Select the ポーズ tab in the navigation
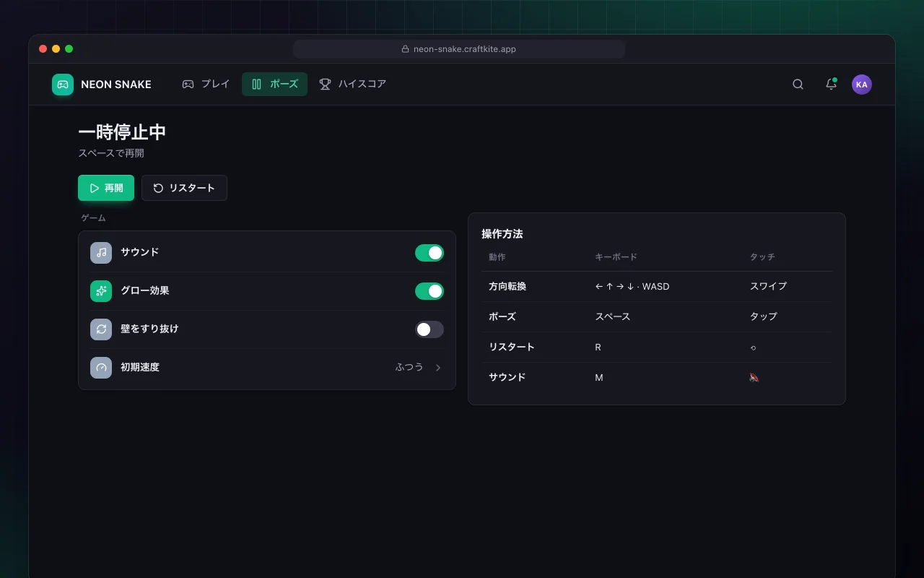This screenshot has width=924, height=578. click(x=274, y=85)
